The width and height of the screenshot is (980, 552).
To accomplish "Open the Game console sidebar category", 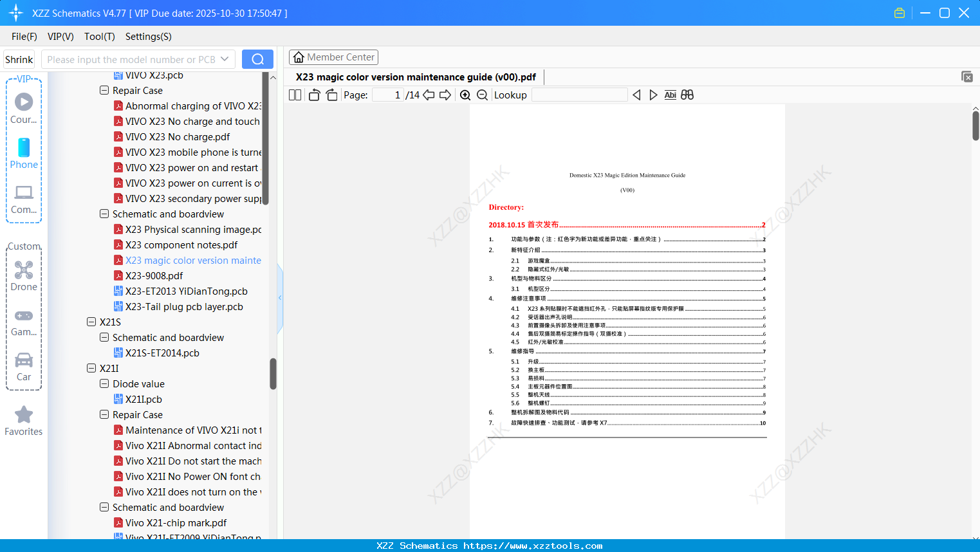I will (24, 322).
